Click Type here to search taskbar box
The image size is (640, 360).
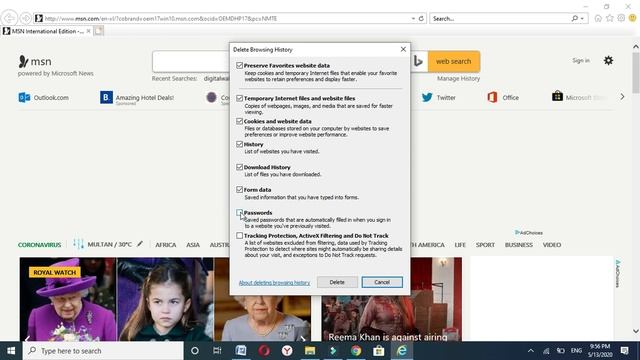[103, 351]
